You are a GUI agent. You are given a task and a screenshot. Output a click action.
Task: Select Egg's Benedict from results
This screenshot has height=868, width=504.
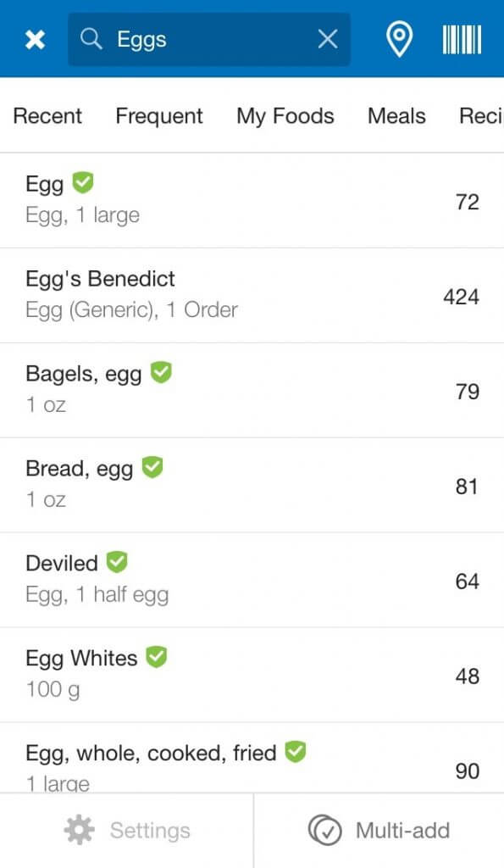coord(252,296)
